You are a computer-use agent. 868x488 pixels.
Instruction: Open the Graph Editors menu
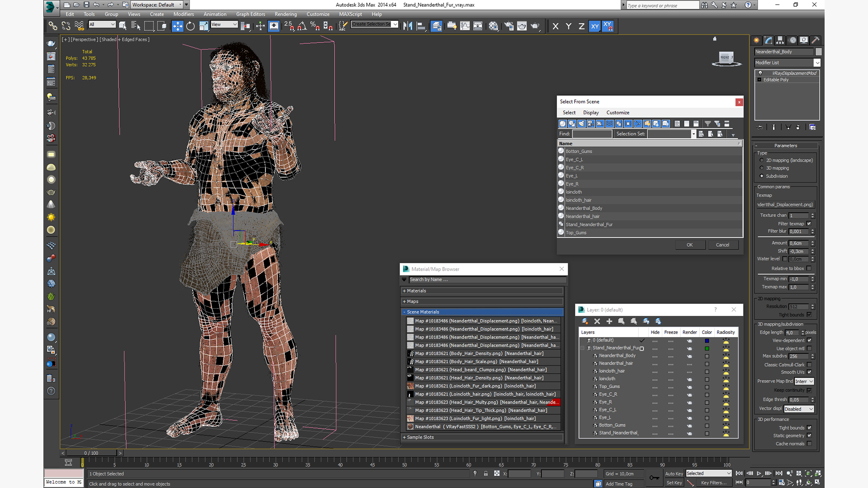(250, 14)
